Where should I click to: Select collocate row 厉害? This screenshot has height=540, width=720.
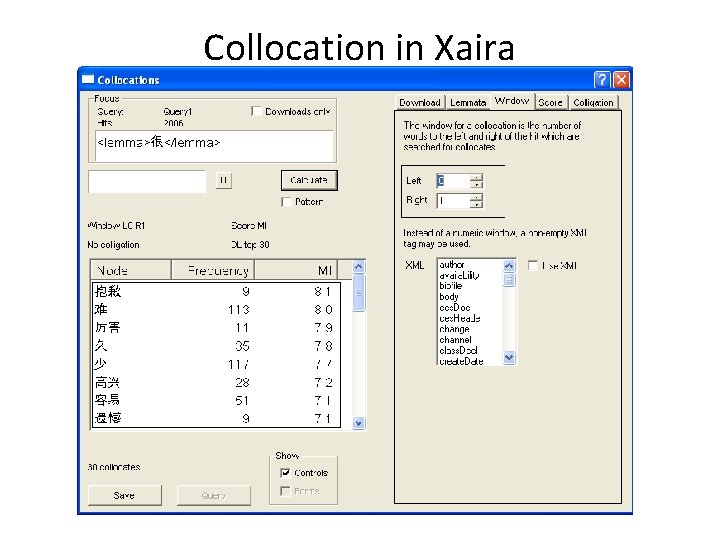point(216,328)
